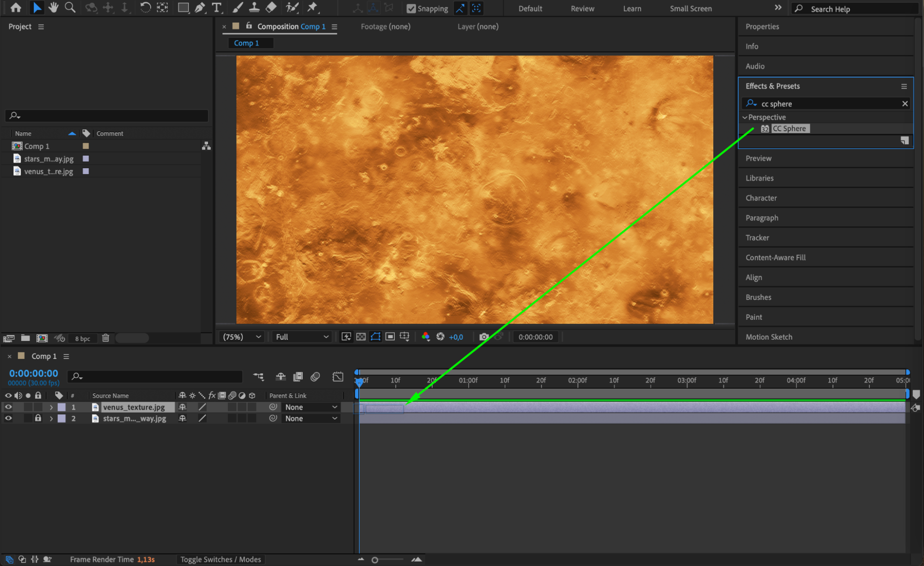Screen dimensions: 924x566
Task: Adjust the timeline zoom slider
Action: pyautogui.click(x=375, y=560)
